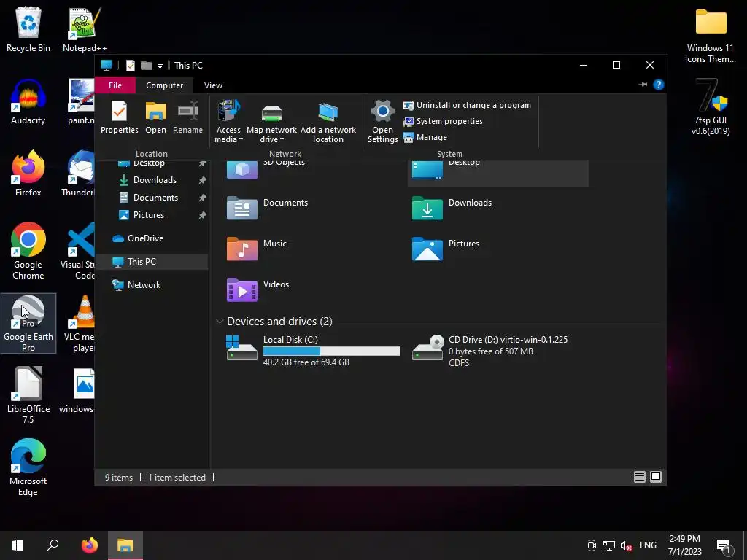Click '9 items' status text

[x=119, y=478]
